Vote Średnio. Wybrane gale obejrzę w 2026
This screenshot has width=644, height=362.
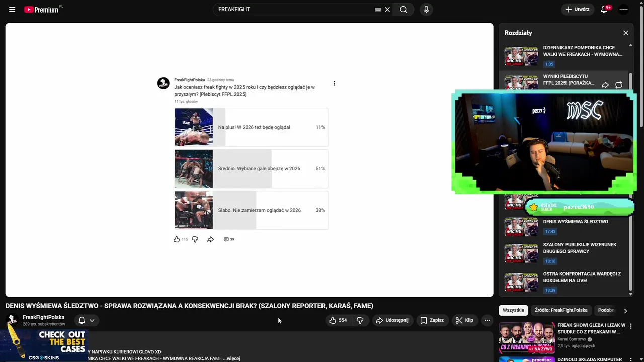[251, 168]
